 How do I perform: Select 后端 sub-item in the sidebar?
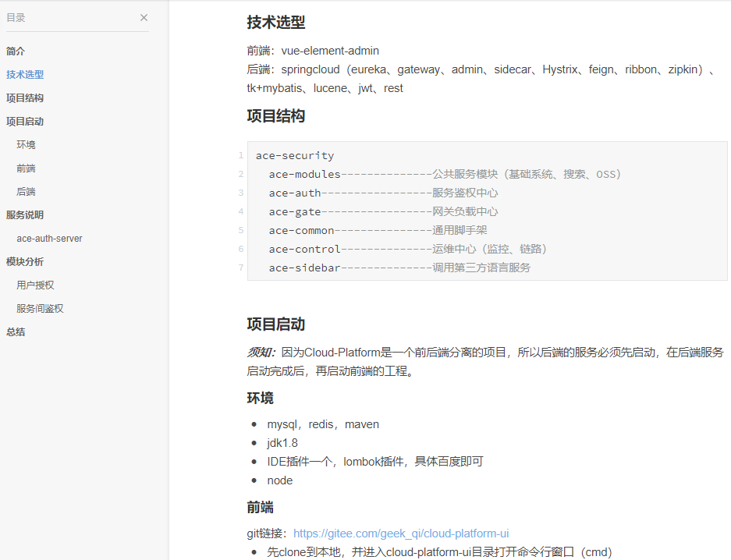point(26,192)
